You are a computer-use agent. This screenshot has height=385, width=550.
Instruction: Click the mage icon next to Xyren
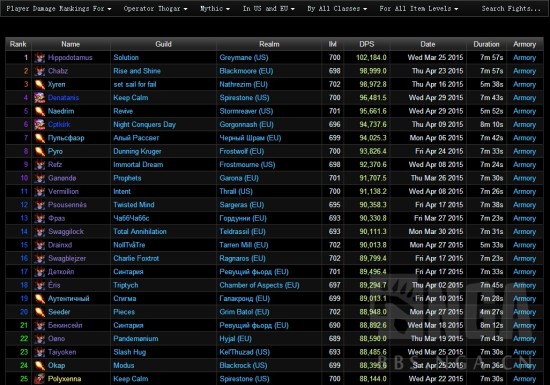[40, 85]
